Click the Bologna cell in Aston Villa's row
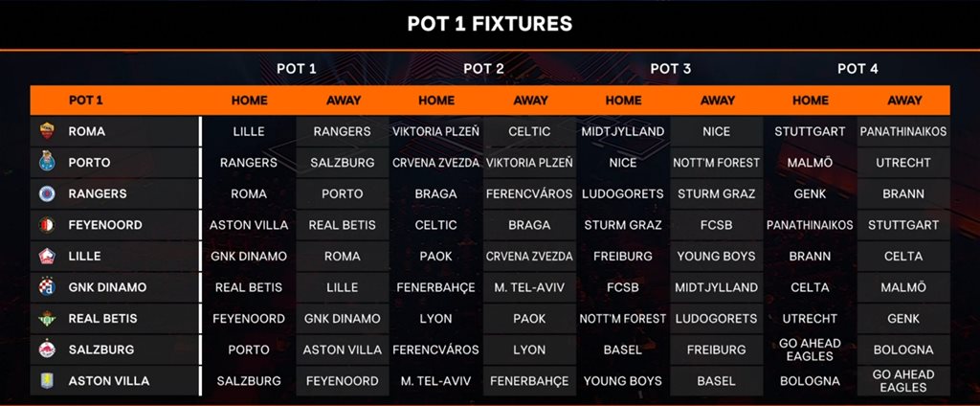Image resolution: width=980 pixels, height=406 pixels. click(811, 380)
